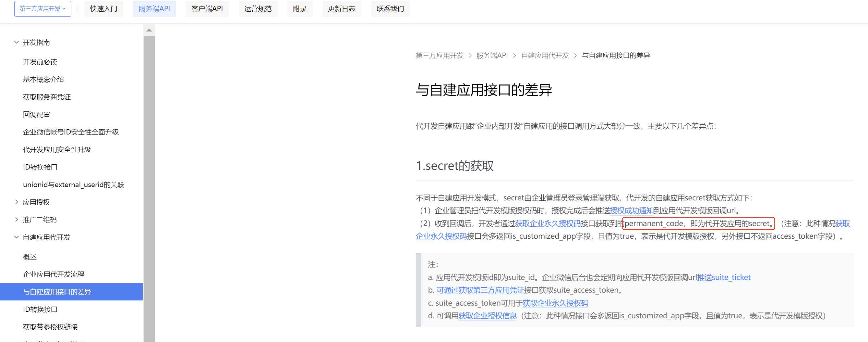
Task: Open the 运营规范 section
Action: point(258,9)
